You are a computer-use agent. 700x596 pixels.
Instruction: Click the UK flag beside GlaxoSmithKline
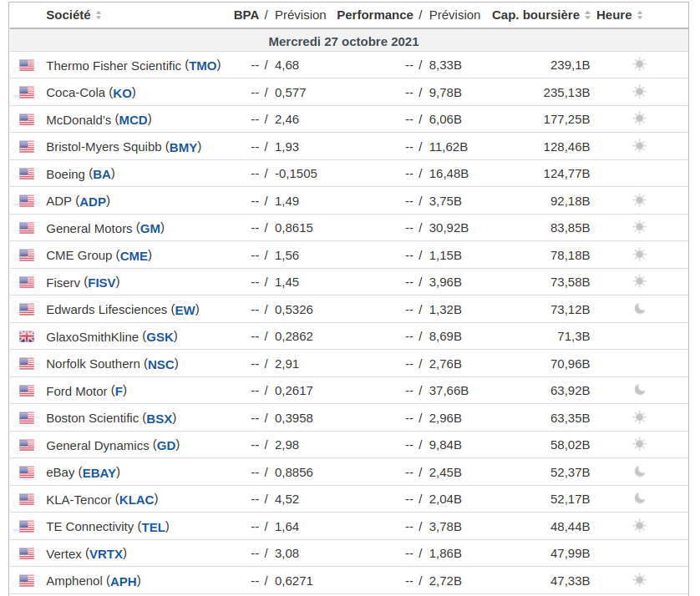click(27, 336)
